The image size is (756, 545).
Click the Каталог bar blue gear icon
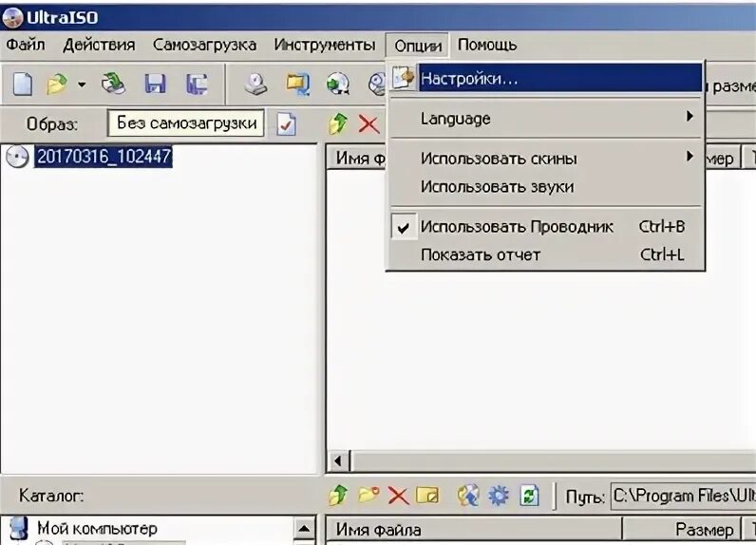click(498, 496)
